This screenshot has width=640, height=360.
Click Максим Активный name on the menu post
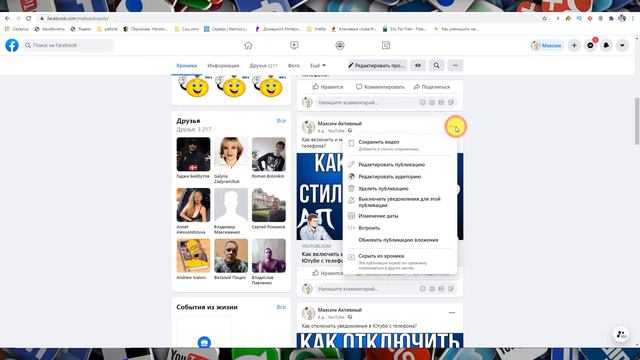[340, 123]
